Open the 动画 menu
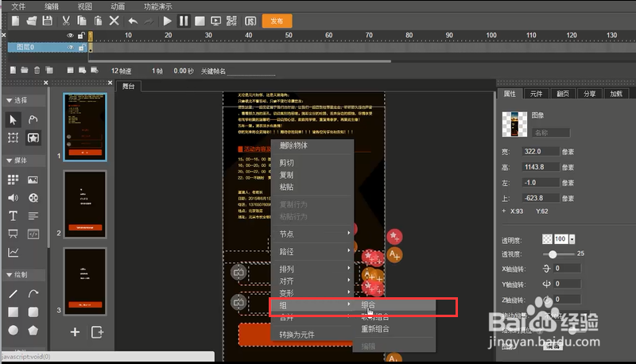Screen dimensions: 636x364 [118, 6]
